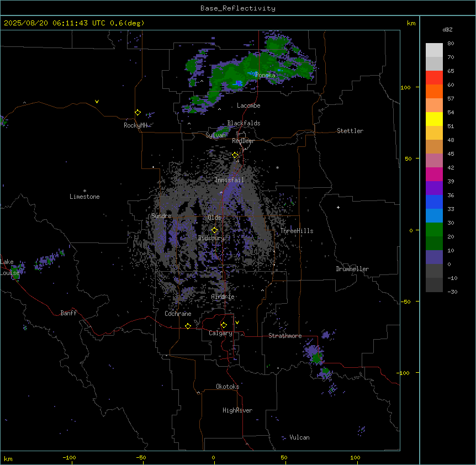The width and height of the screenshot is (476, 465).
Task: Click the yellow diamond marker beside Cochrane
Action: pyautogui.click(x=188, y=326)
